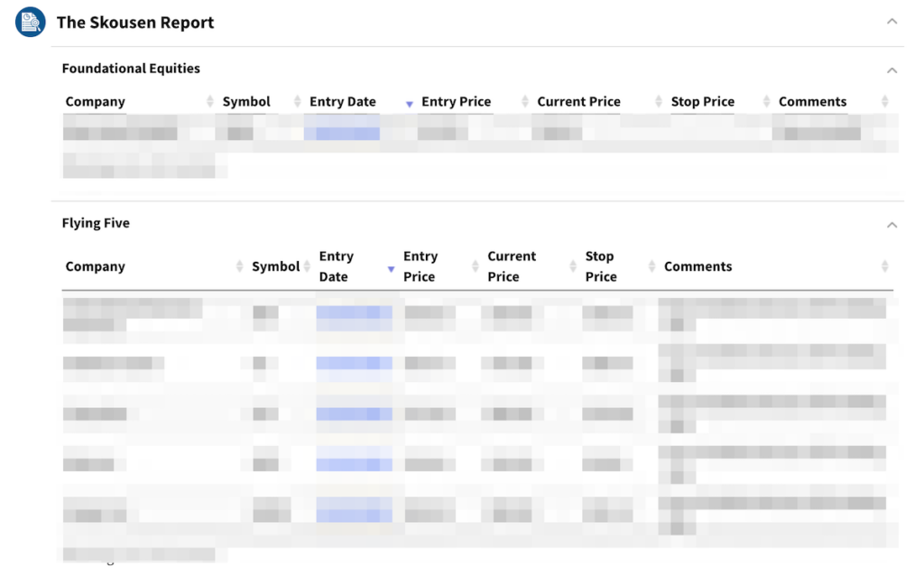Sort Foundational Equities by Company sort icon
Image resolution: width=924 pixels, height=586 pixels.
210,102
